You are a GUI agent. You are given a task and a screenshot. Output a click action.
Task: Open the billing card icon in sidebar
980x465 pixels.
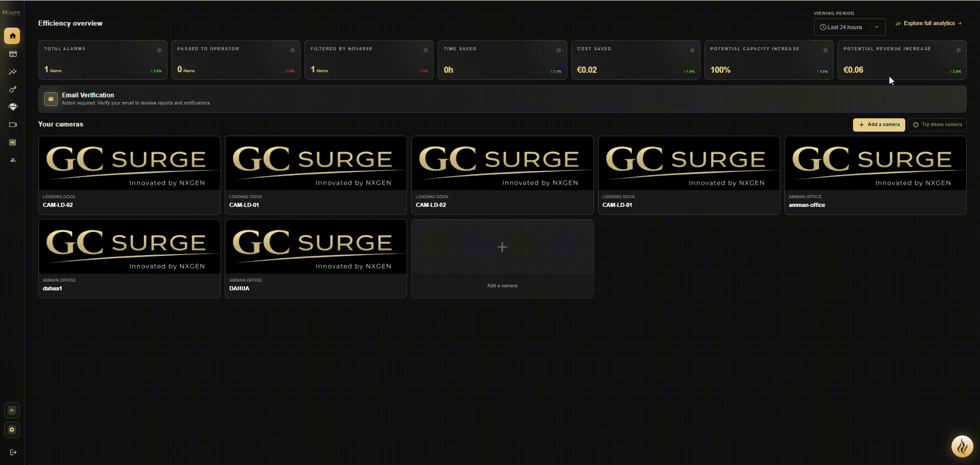pyautogui.click(x=13, y=54)
